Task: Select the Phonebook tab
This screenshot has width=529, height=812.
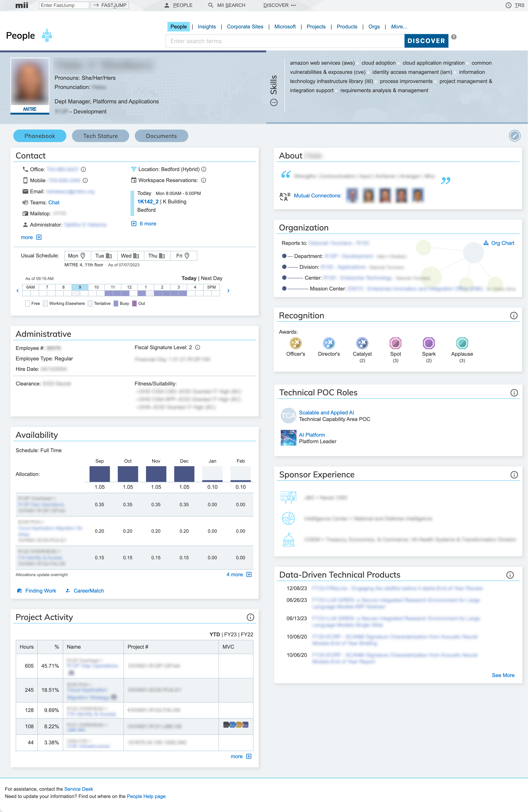Action: tap(40, 136)
